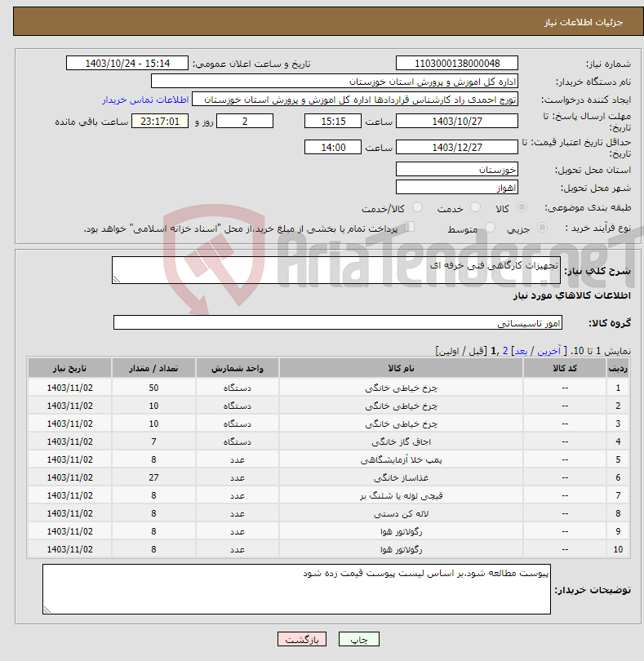Click the تعداد / مقدار column header
The width and height of the screenshot is (644, 661).
pos(153,368)
